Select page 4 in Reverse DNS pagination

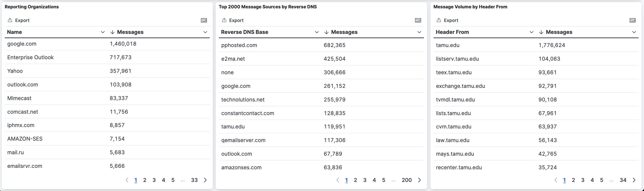[374, 180]
